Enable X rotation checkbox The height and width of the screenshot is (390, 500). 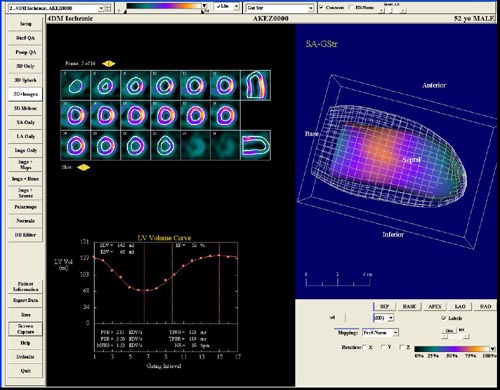click(364, 347)
